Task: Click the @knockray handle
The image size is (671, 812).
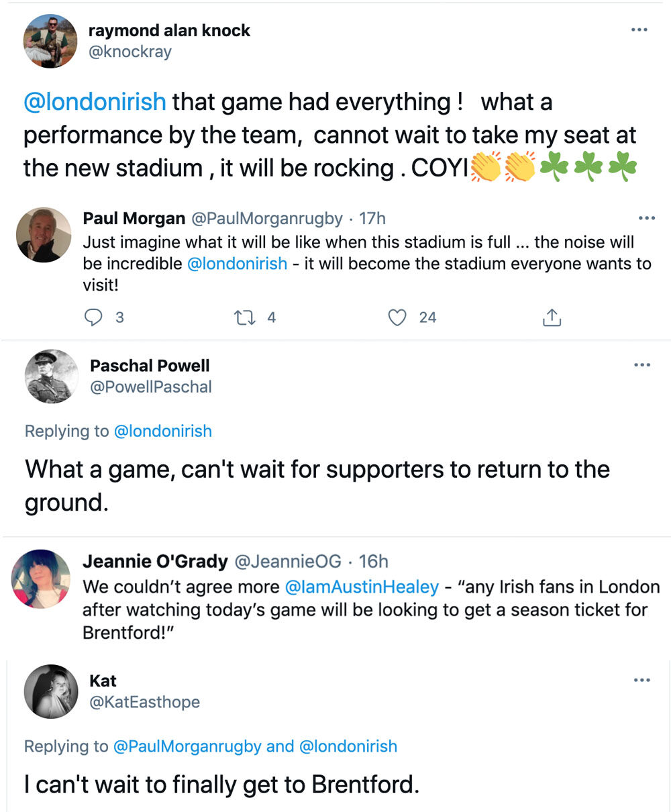Action: 130,52
